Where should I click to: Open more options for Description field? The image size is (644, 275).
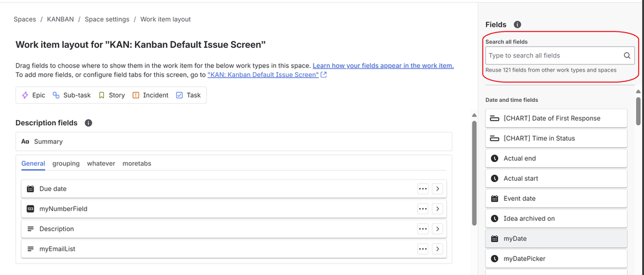coord(423,229)
